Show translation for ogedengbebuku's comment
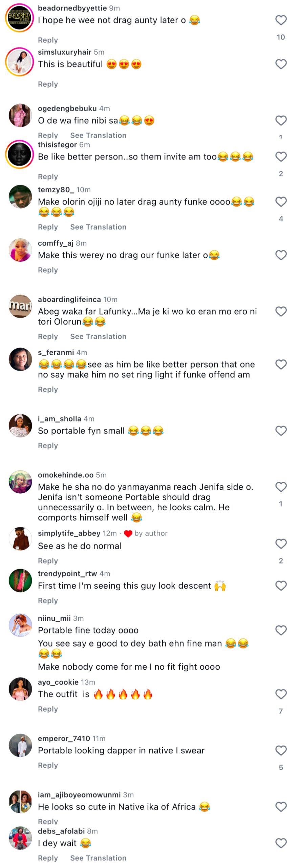The width and height of the screenshot is (301, 868). [98, 135]
